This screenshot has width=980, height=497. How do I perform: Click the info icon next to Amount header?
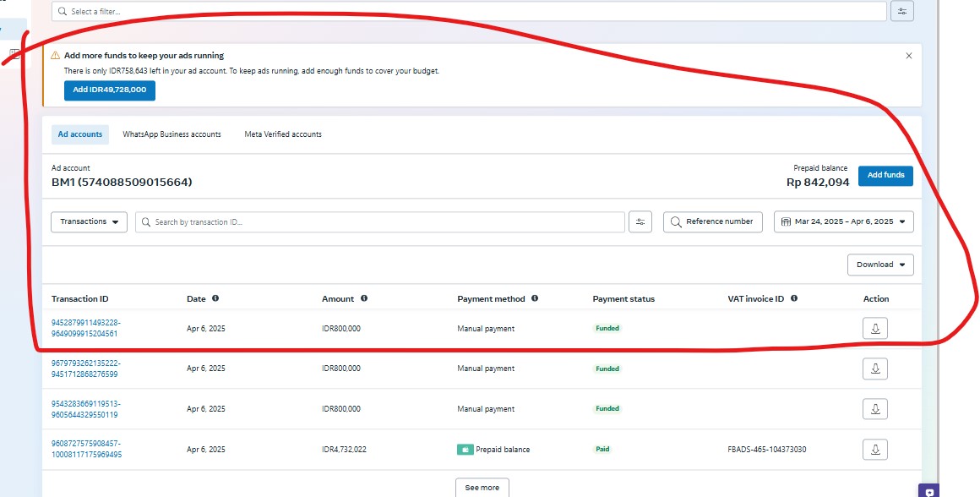(364, 298)
